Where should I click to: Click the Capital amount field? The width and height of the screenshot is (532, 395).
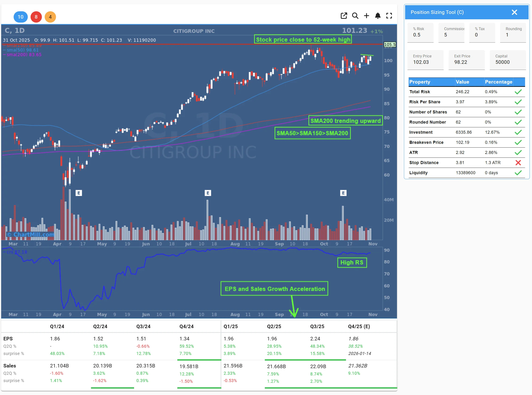(x=507, y=62)
